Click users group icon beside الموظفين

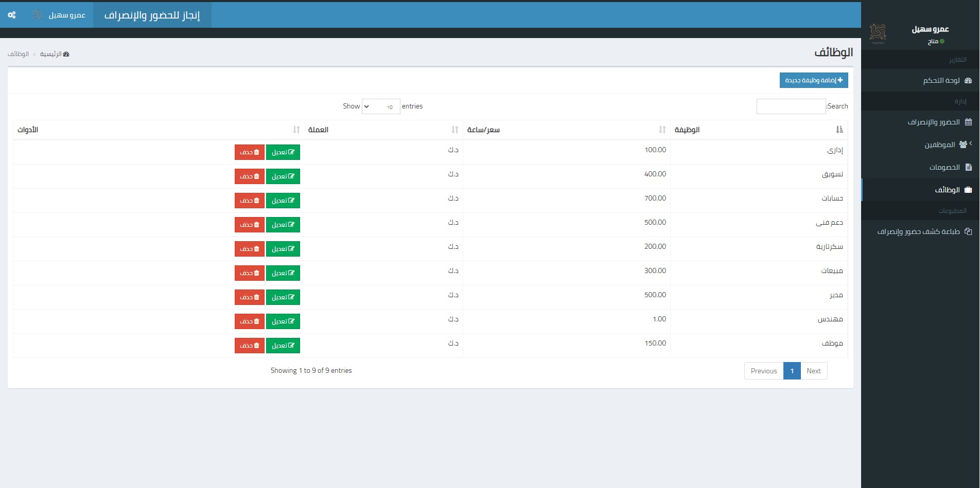pos(963,144)
